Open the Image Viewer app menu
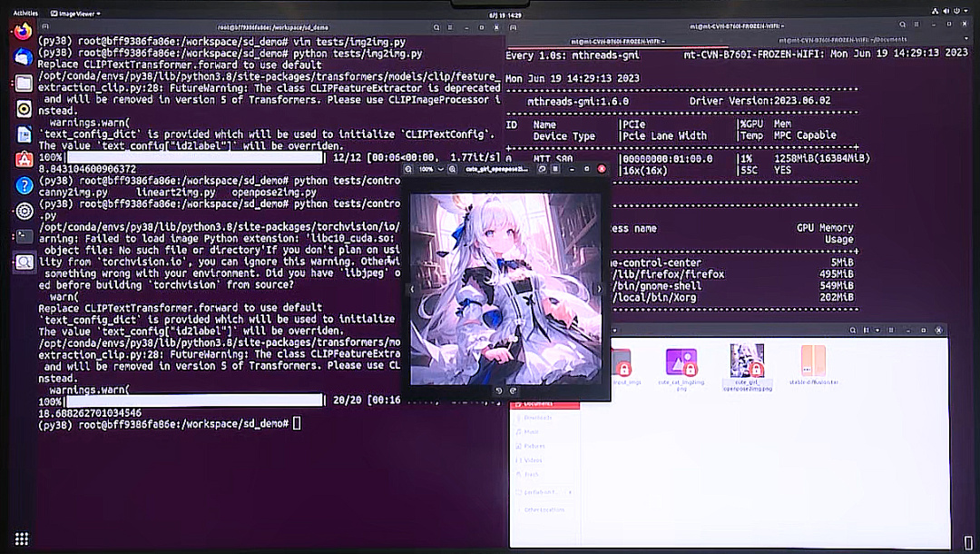Screen dimensions: 980x554 coord(75,13)
